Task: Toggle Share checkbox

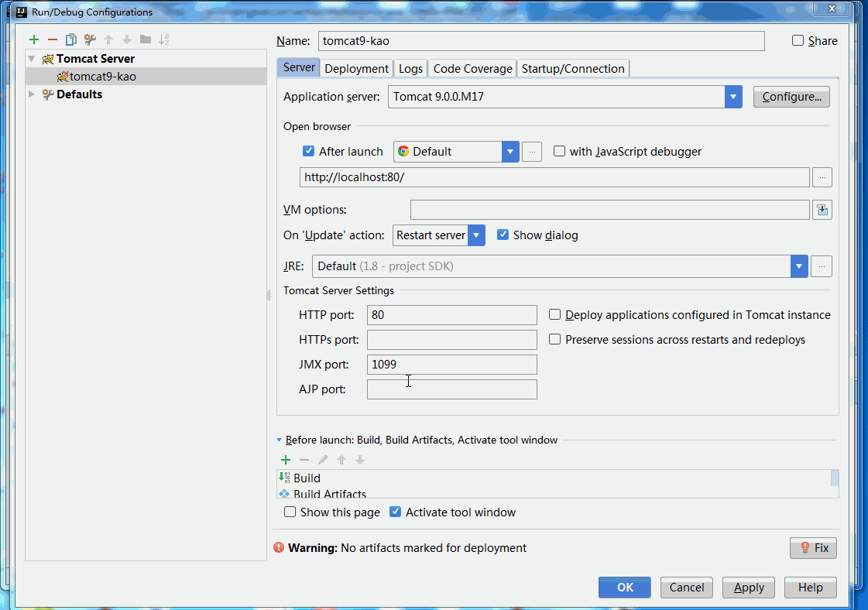Action: tap(798, 40)
